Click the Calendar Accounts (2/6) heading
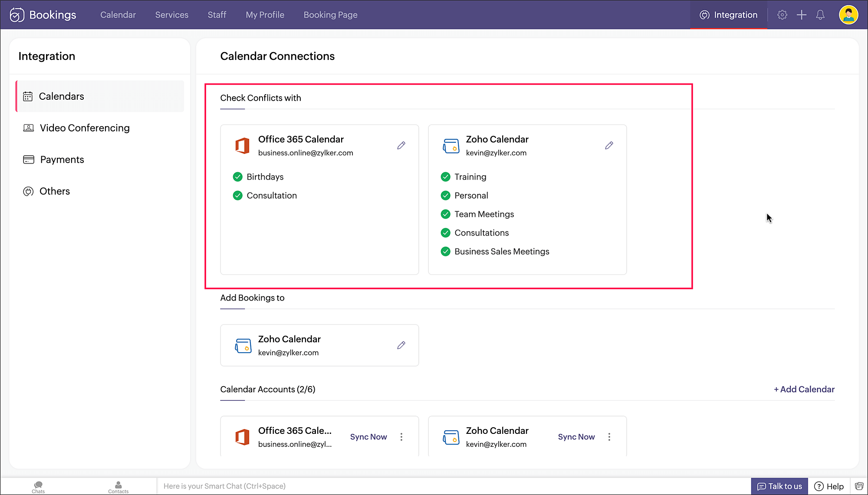This screenshot has width=868, height=495. [x=268, y=389]
